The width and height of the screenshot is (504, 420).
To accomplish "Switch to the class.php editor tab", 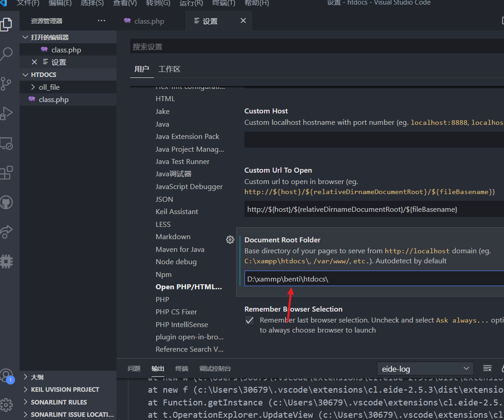I will (x=151, y=21).
